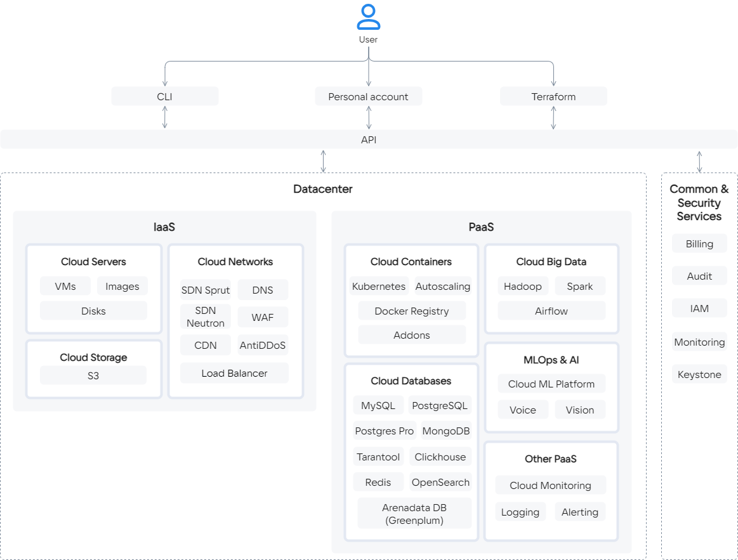The image size is (738, 560).
Task: Select the CLI box
Action: (x=165, y=96)
